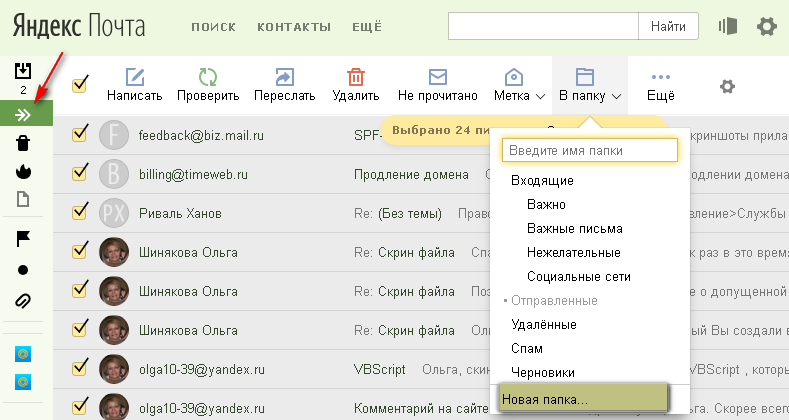
Task: Click the Удалить trash can icon
Action: click(x=356, y=77)
